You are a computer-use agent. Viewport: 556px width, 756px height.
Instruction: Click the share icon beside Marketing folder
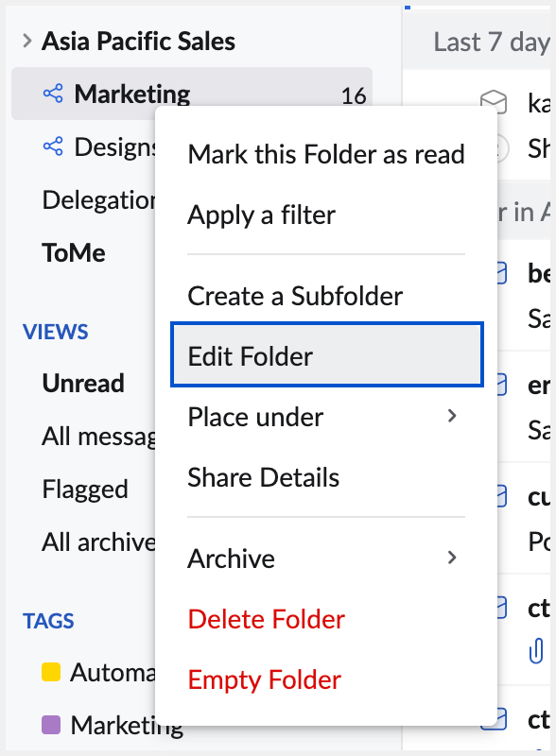52,94
